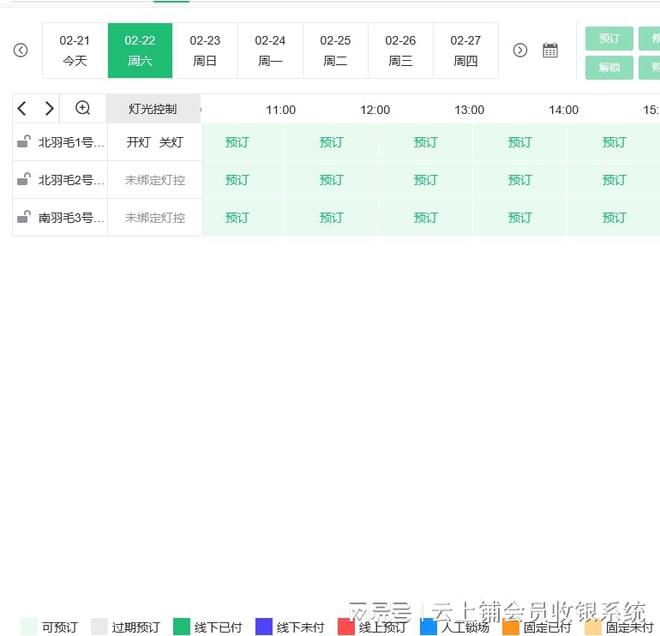The height and width of the screenshot is (636, 660).
Task: Click the timeline right chevron arrow
Action: 49,109
